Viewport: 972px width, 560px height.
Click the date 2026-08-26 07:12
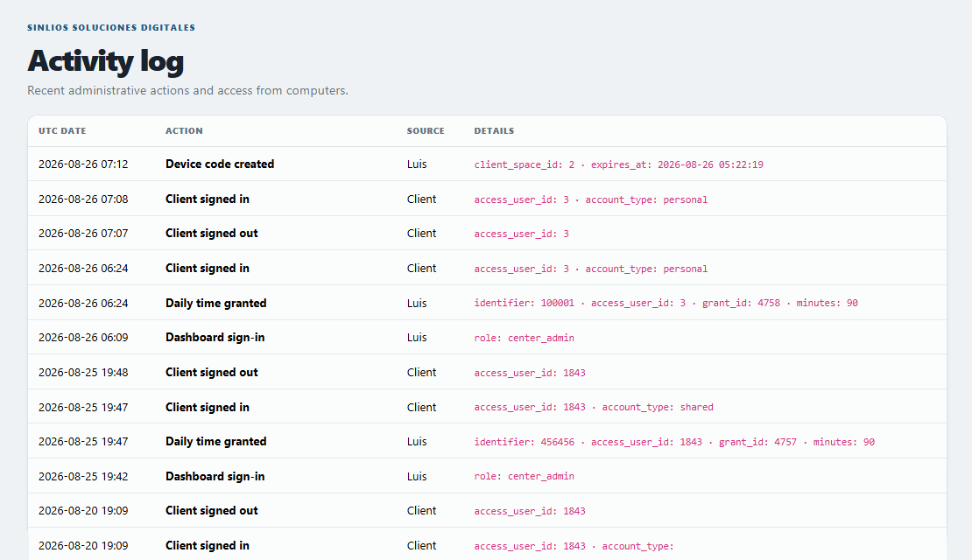pyautogui.click(x=83, y=164)
